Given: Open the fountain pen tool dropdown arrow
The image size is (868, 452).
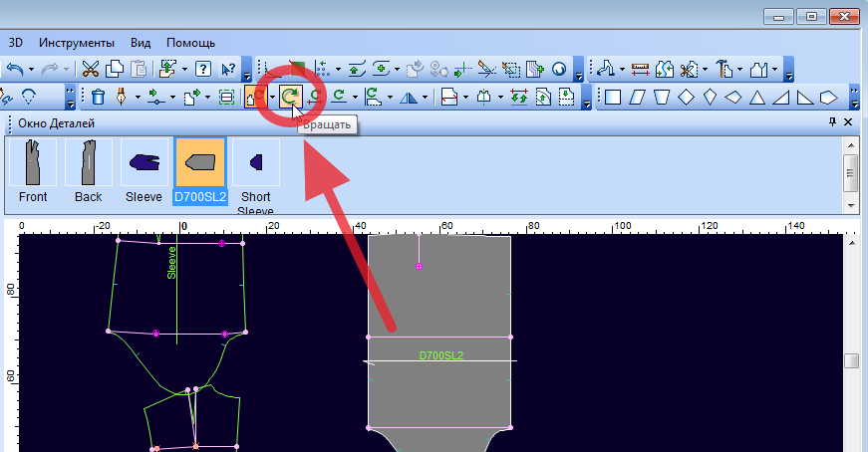Looking at the screenshot, I should (137, 98).
